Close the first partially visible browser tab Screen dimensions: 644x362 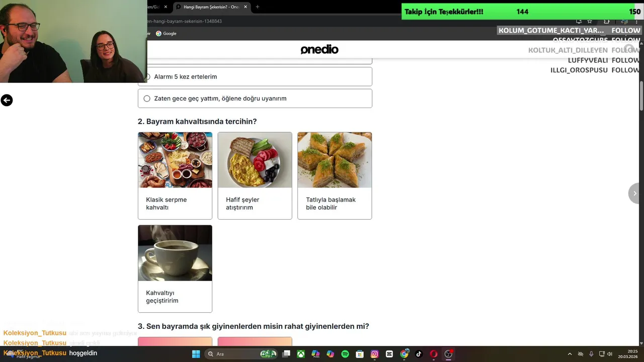[x=166, y=7]
